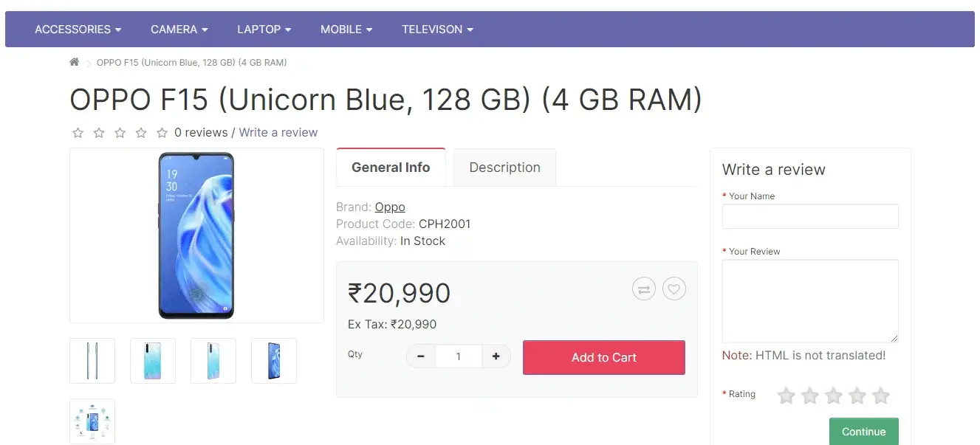Expand the Laptop category menu
Image resolution: width=980 pixels, height=445 pixels.
pyautogui.click(x=264, y=30)
